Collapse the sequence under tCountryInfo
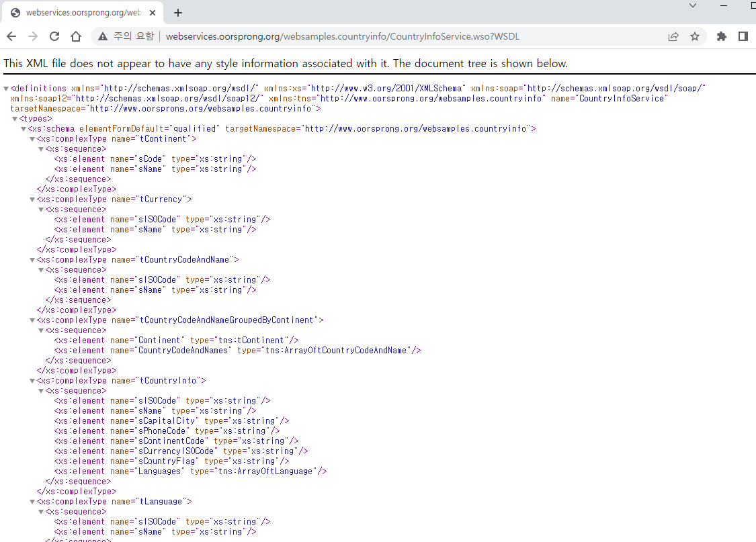This screenshot has width=756, height=542. point(41,391)
